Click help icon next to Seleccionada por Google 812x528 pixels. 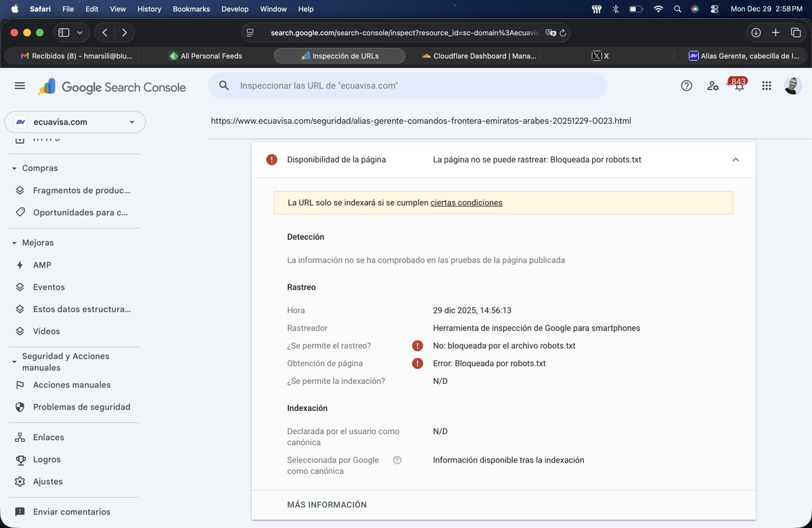point(397,460)
